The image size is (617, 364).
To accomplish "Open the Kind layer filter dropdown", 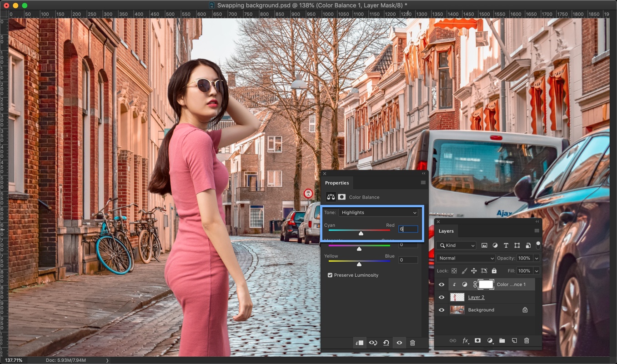I will 456,245.
